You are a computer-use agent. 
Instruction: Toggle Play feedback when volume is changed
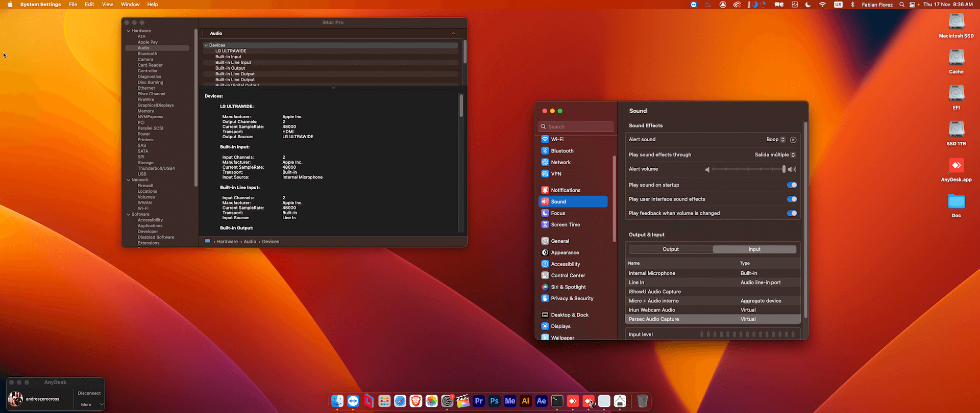(792, 214)
